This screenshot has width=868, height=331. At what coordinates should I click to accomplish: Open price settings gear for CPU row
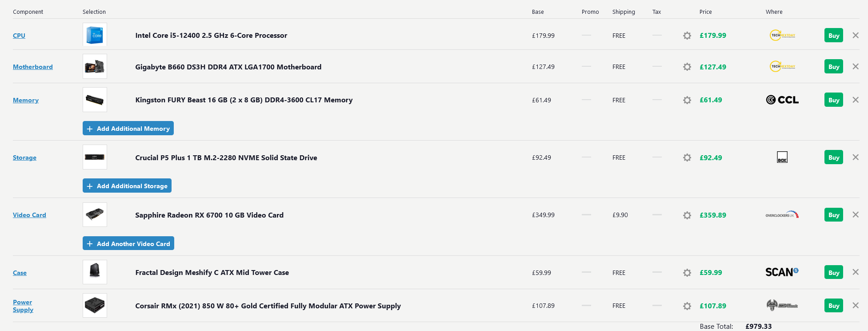point(687,36)
